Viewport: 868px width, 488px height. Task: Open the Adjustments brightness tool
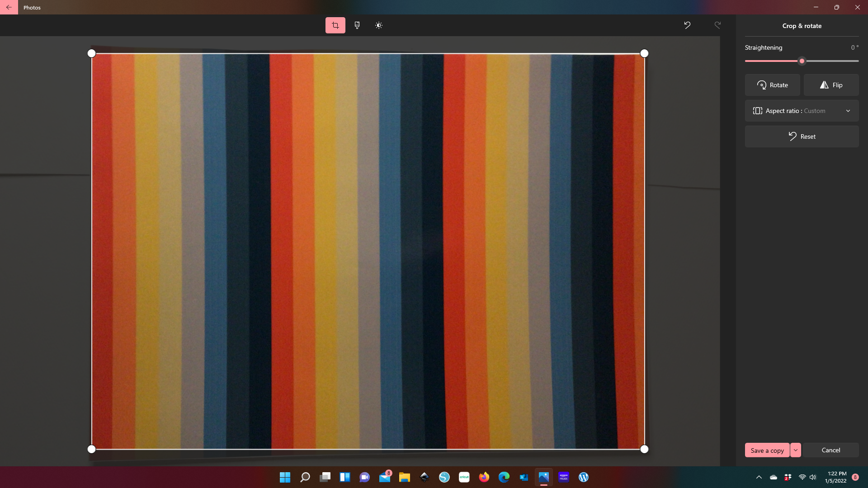(379, 25)
